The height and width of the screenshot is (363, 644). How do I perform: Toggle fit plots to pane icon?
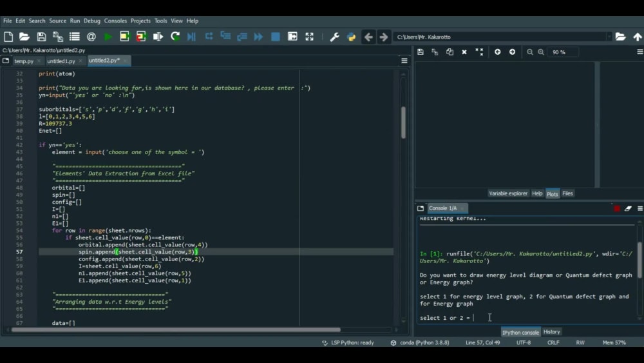(479, 52)
